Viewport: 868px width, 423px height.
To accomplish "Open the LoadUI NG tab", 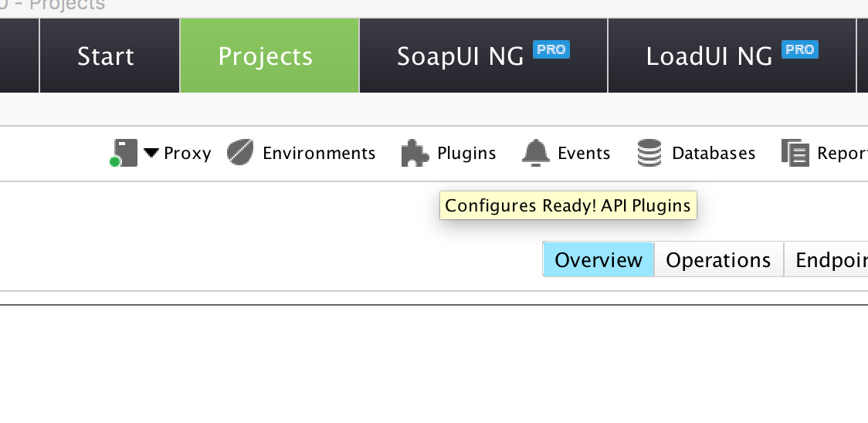I will pyautogui.click(x=709, y=56).
